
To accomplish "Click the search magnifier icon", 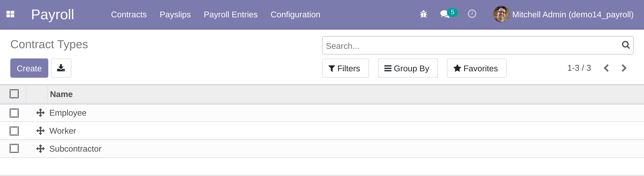I will click(x=626, y=45).
